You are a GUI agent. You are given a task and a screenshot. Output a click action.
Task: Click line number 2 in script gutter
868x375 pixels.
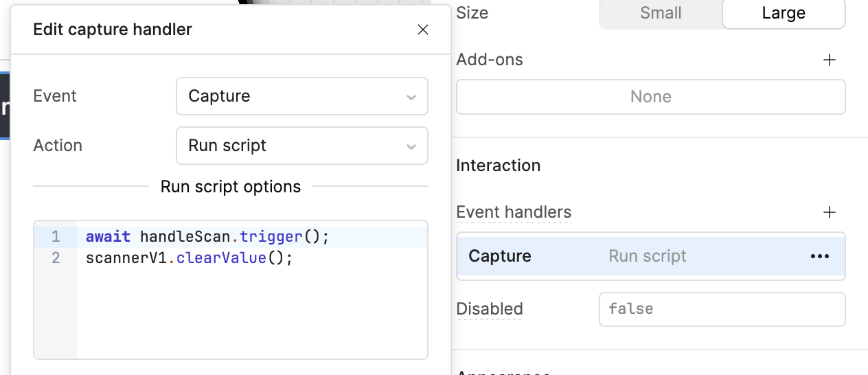point(56,258)
